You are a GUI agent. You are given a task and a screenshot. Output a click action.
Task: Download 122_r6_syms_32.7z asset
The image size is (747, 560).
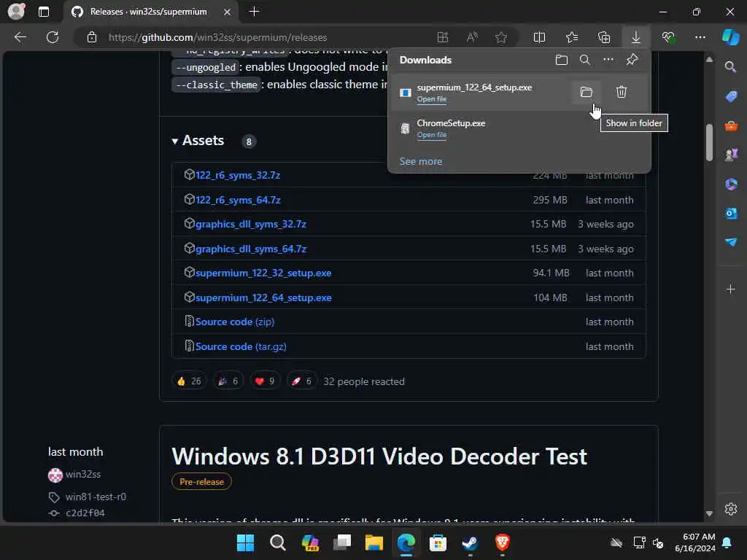tap(238, 175)
